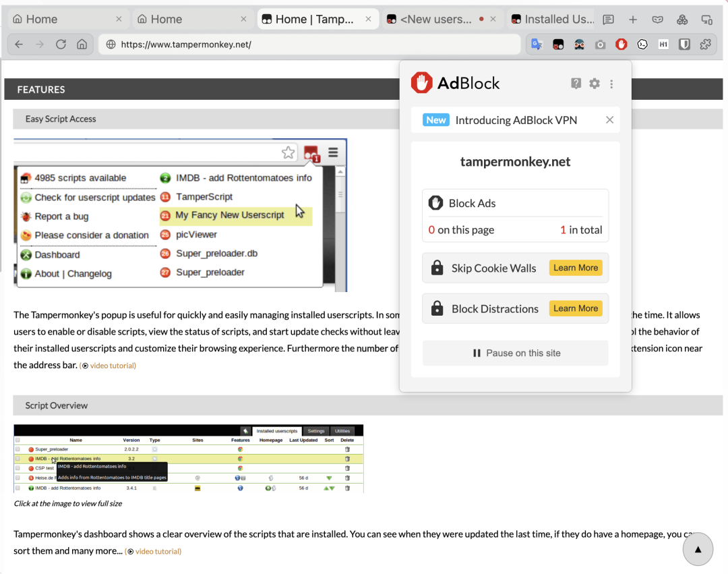Image resolution: width=728 pixels, height=574 pixels.
Task: Click the Block Ads hand icon
Action: (435, 203)
